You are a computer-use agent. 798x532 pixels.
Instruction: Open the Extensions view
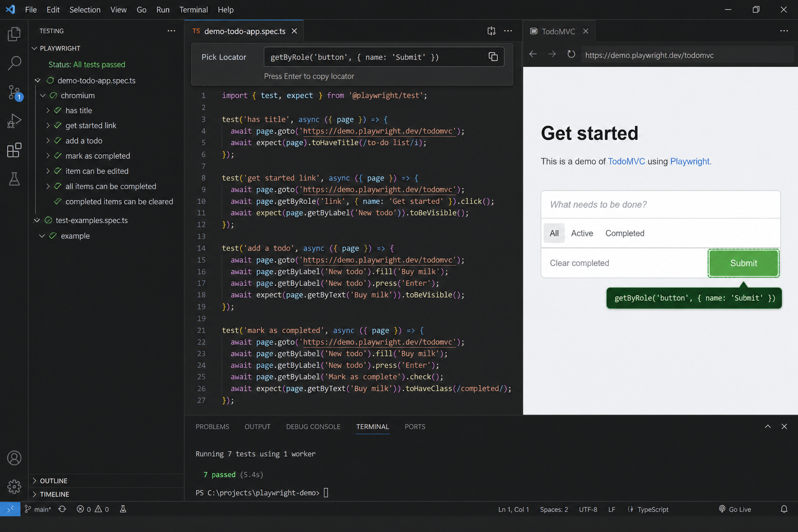coord(14,150)
